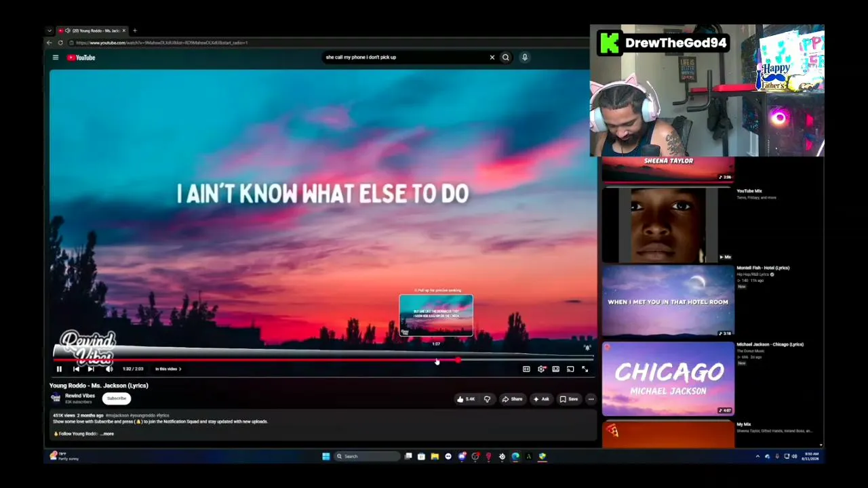Open the Windows Start menu

[325, 456]
